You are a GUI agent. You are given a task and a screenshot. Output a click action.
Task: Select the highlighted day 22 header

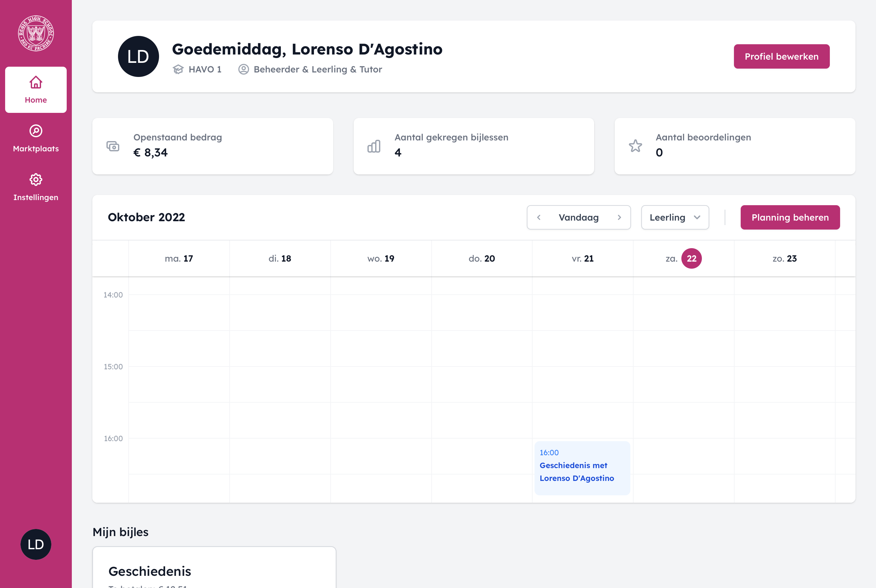pyautogui.click(x=691, y=258)
